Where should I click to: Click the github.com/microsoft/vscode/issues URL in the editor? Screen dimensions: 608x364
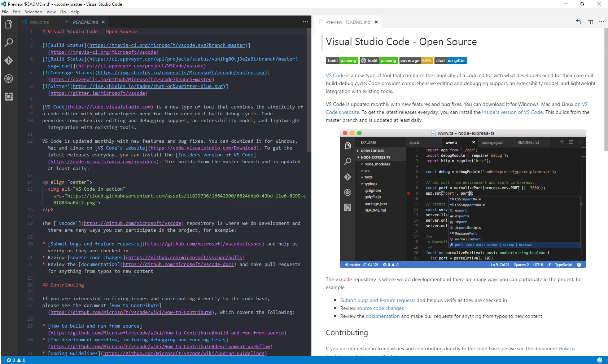click(x=203, y=244)
